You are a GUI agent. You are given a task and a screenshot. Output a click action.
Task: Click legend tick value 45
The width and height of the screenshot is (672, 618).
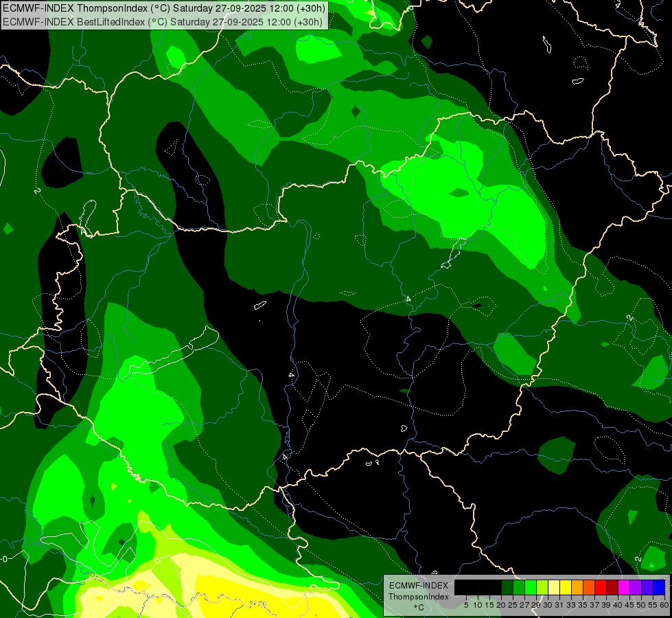click(x=630, y=605)
